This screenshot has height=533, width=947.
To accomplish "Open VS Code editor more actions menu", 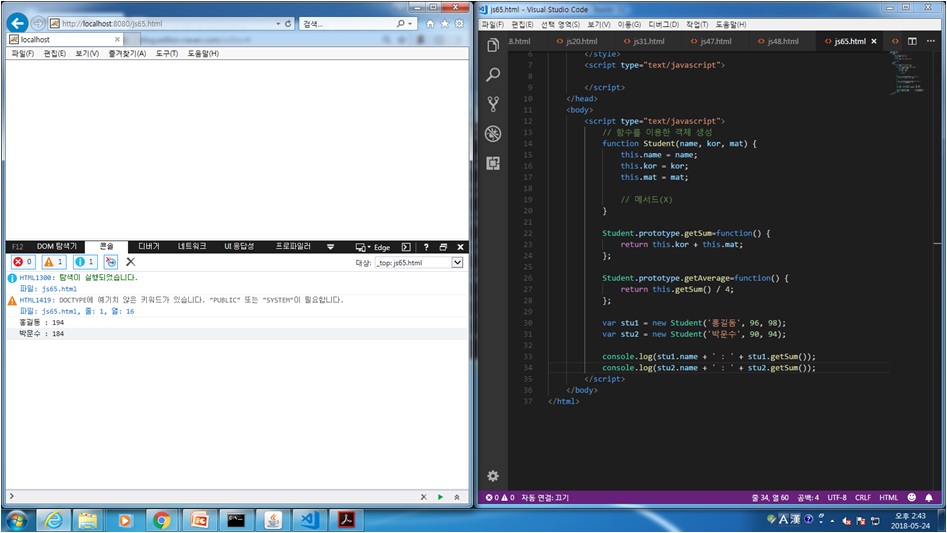I will click(931, 41).
